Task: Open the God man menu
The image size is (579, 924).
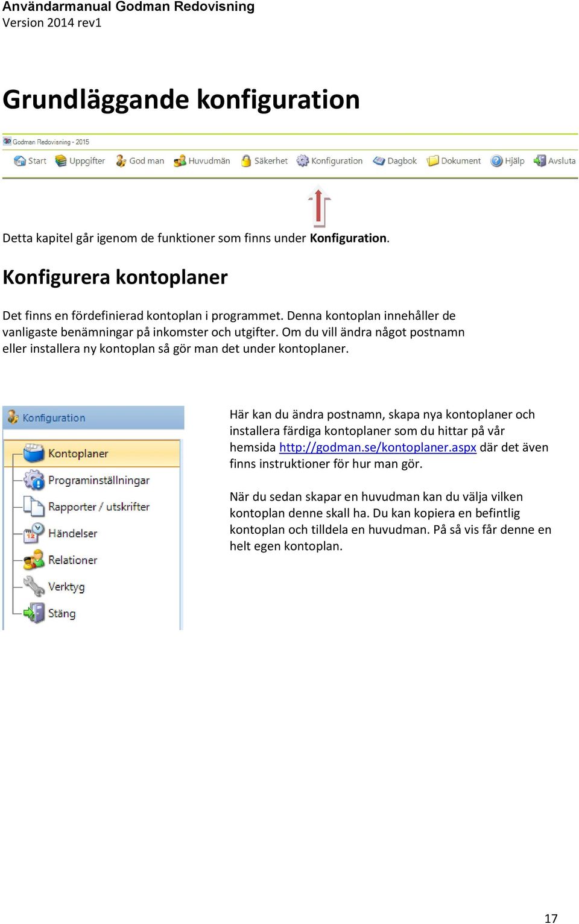Action: tap(147, 161)
